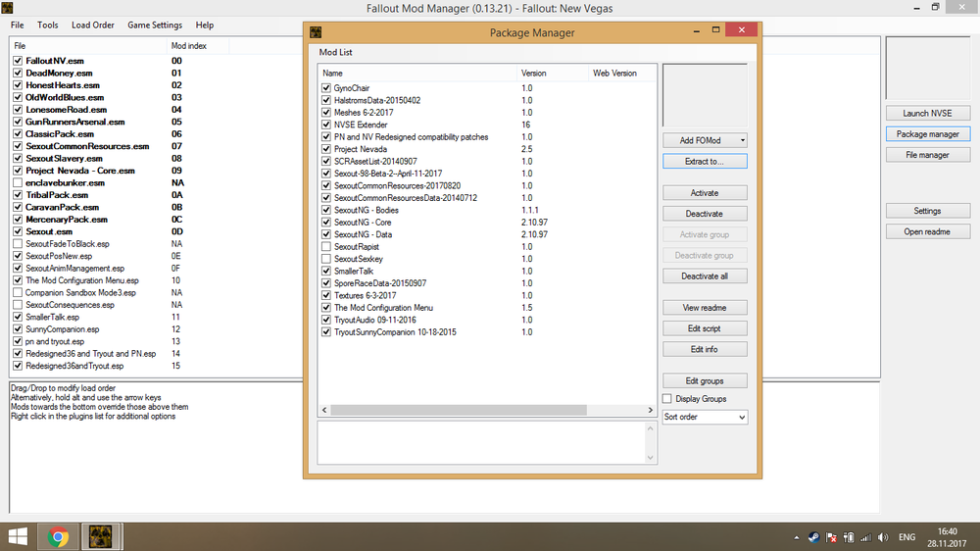
Task: Click the Settings button in main window
Action: point(927,211)
